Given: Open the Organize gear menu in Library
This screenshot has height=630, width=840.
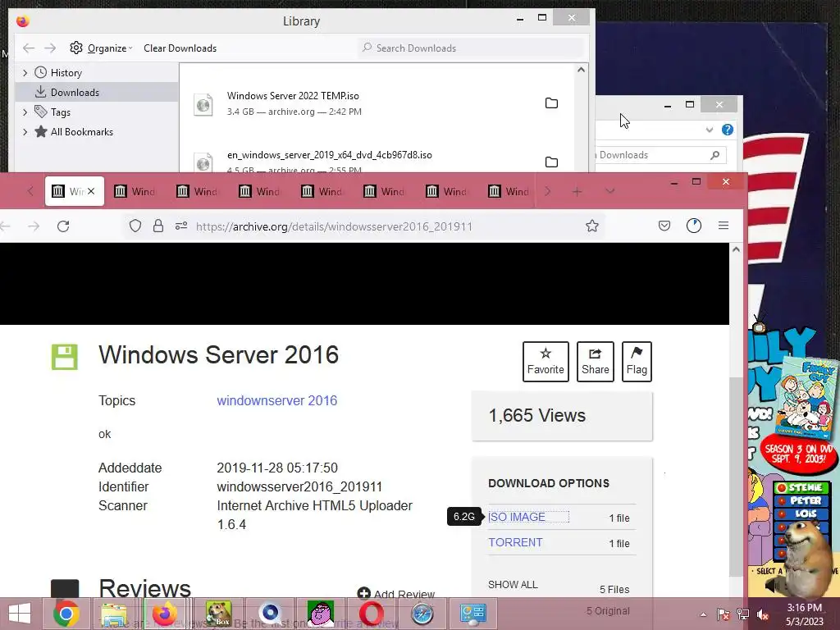Looking at the screenshot, I should (x=101, y=48).
